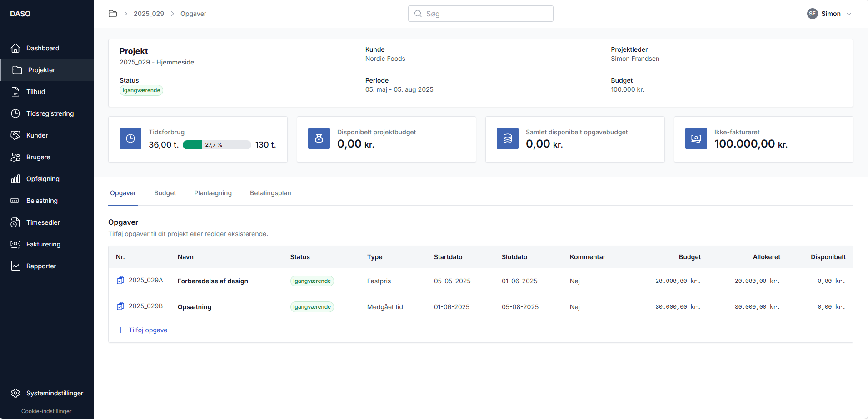The width and height of the screenshot is (868, 419).
Task: Open the Opsætning task row
Action: click(x=195, y=307)
